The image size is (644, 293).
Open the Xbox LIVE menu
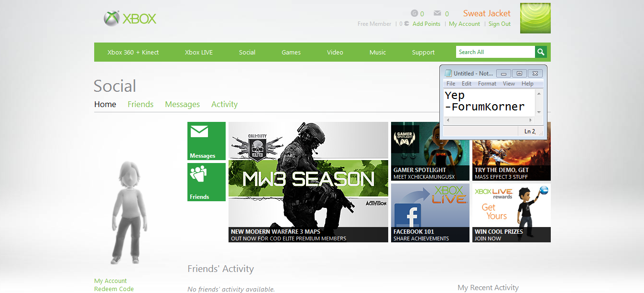click(x=199, y=53)
